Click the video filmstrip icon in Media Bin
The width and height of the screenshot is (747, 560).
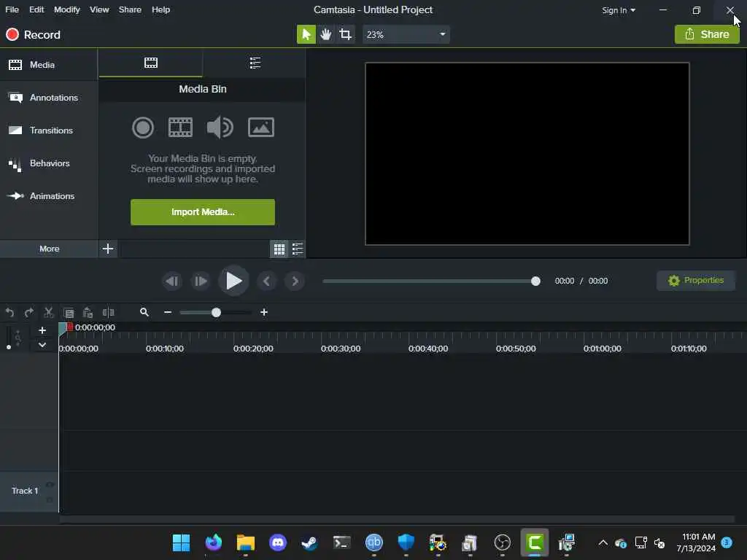pos(181,128)
